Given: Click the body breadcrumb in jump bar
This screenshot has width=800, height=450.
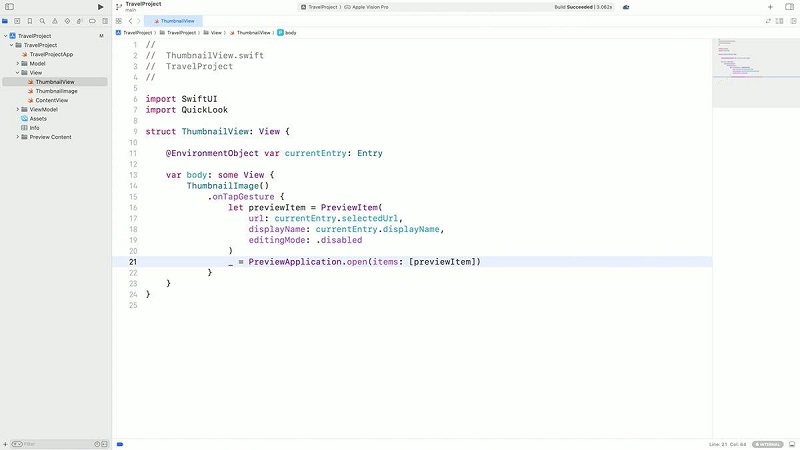Looking at the screenshot, I should [287, 32].
